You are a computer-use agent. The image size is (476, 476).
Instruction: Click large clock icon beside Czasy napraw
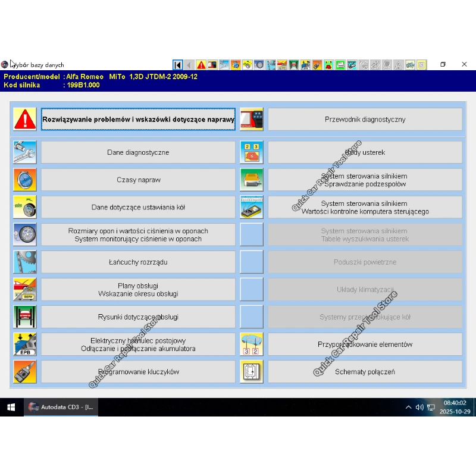tap(25, 180)
